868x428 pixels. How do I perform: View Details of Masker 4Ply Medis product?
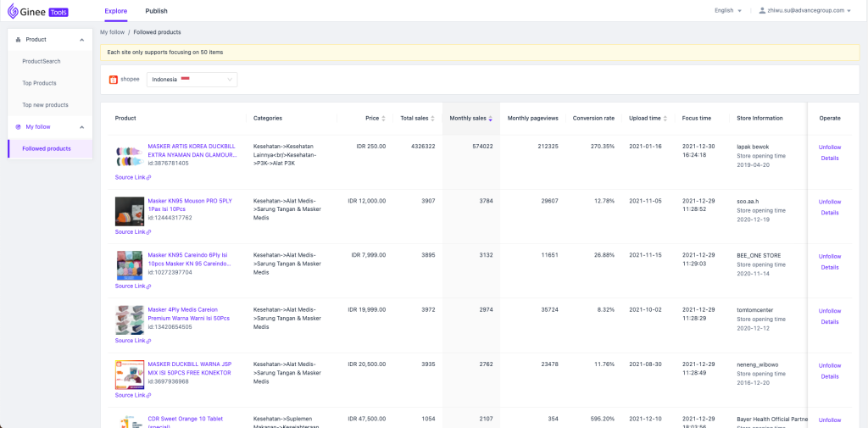830,322
